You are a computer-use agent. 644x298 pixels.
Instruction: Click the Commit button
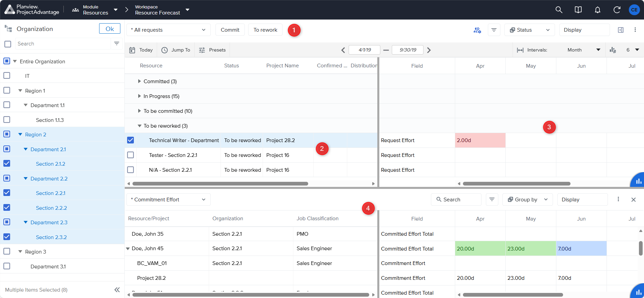point(230,30)
